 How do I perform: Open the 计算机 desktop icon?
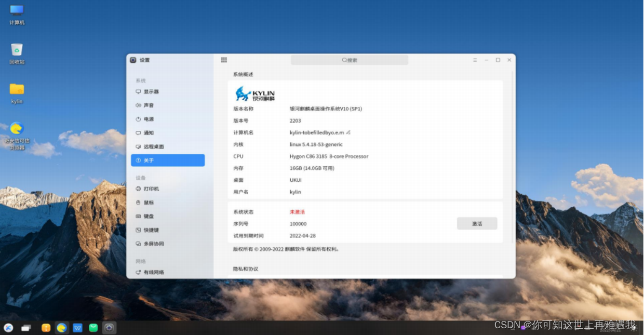17,15
